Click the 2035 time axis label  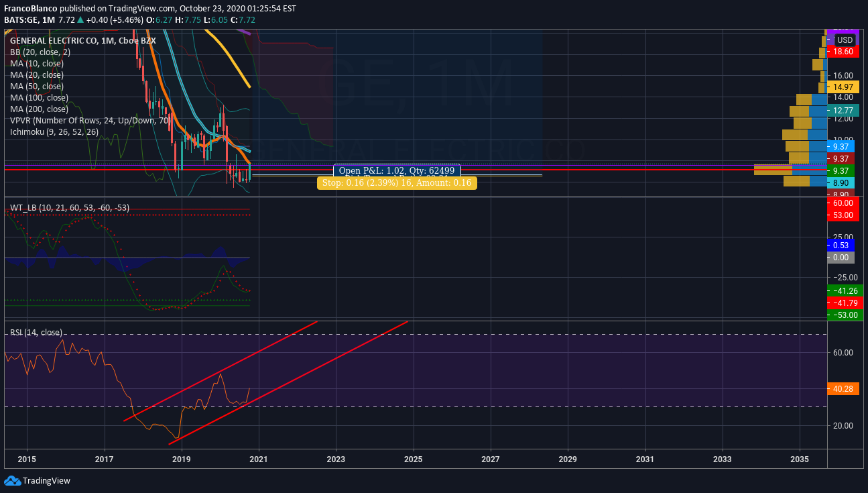800,459
